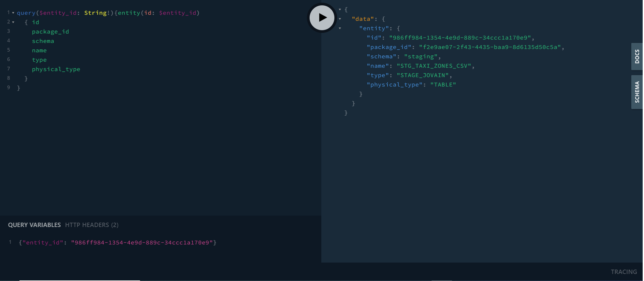Collapse the "entity" object in response
The height and width of the screenshot is (281, 644).
340,29
